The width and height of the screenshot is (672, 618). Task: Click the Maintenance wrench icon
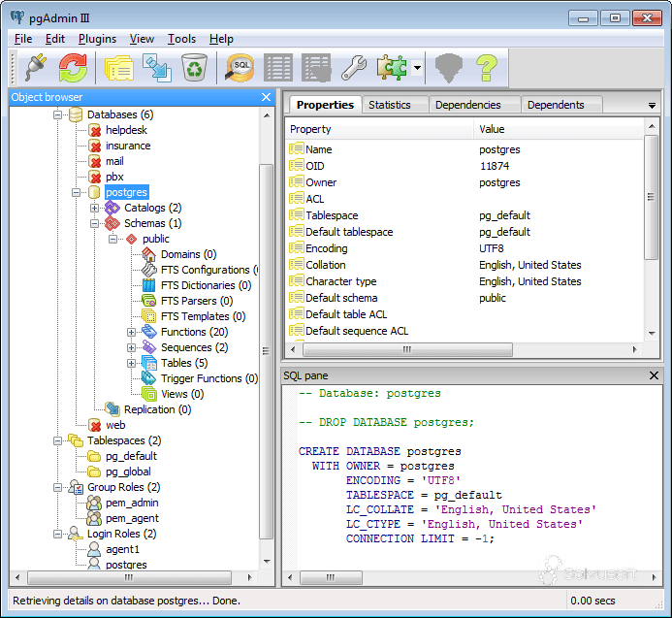354,67
